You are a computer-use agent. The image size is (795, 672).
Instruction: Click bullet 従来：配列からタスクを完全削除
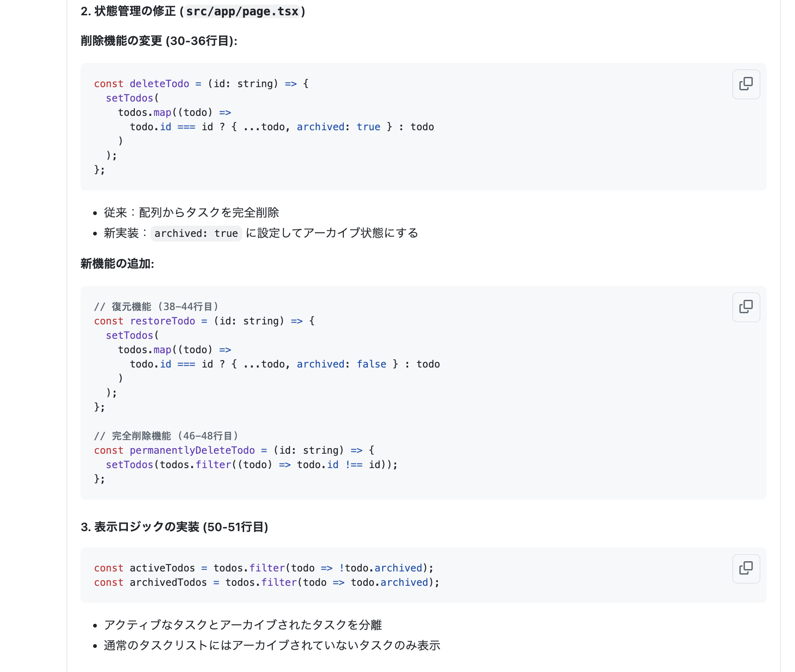[192, 212]
